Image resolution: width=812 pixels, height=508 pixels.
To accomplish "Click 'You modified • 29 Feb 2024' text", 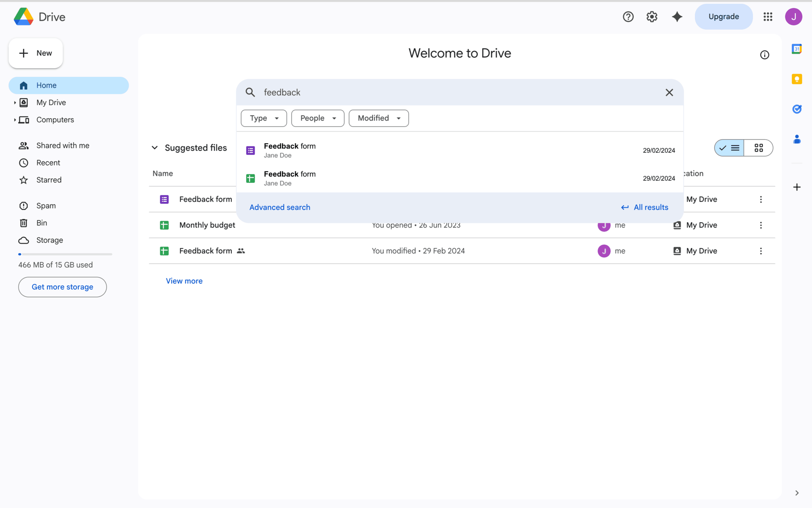I will pyautogui.click(x=418, y=251).
